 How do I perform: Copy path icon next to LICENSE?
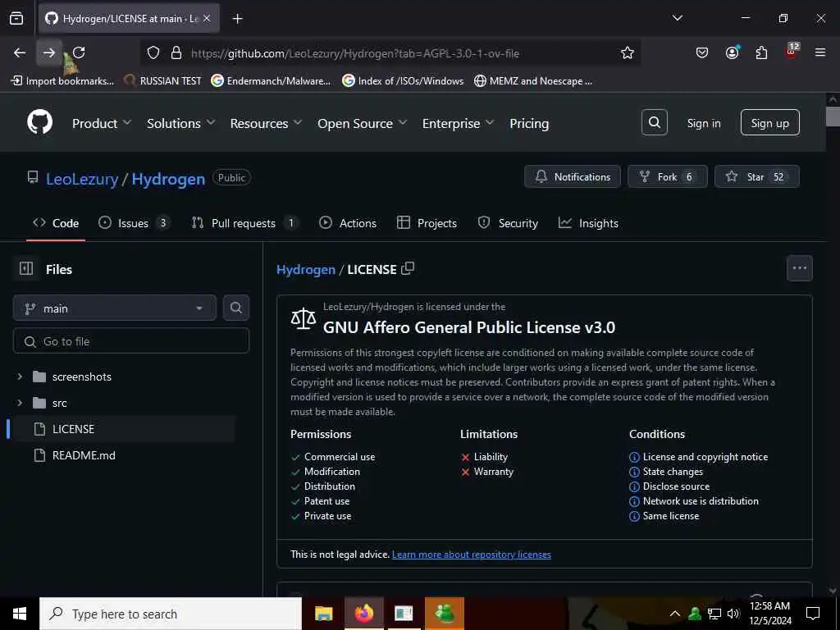408,268
